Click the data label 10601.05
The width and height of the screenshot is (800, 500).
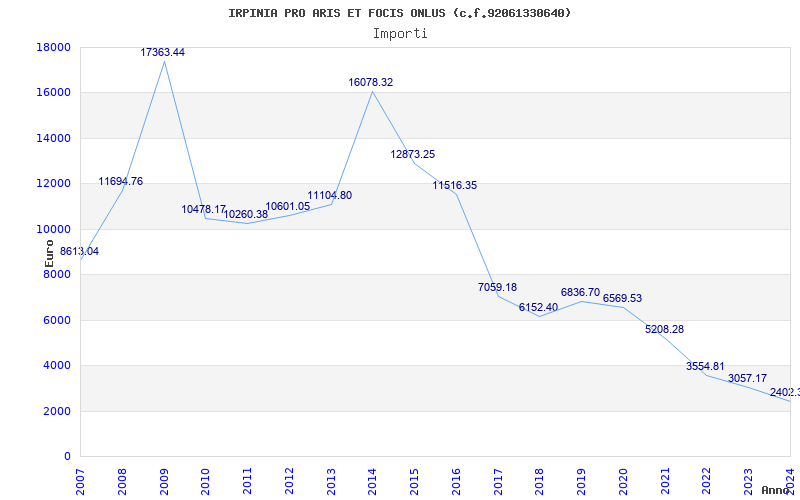[288, 206]
